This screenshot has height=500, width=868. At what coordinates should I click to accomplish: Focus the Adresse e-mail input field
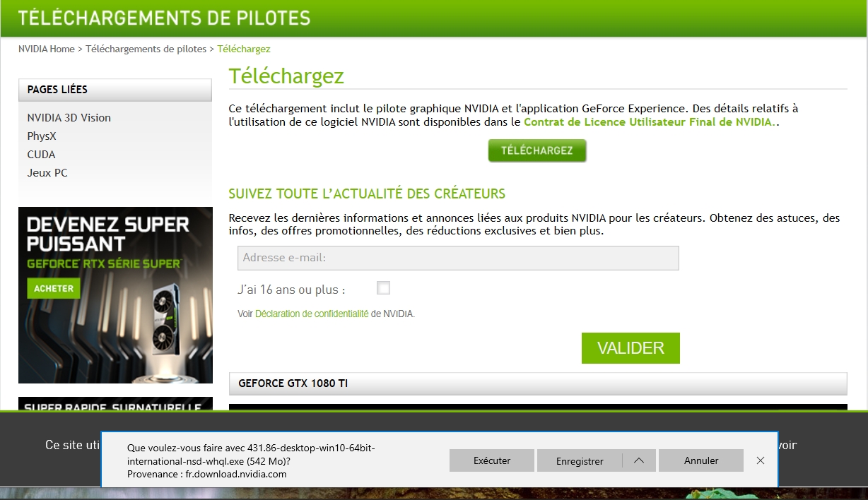(458, 258)
